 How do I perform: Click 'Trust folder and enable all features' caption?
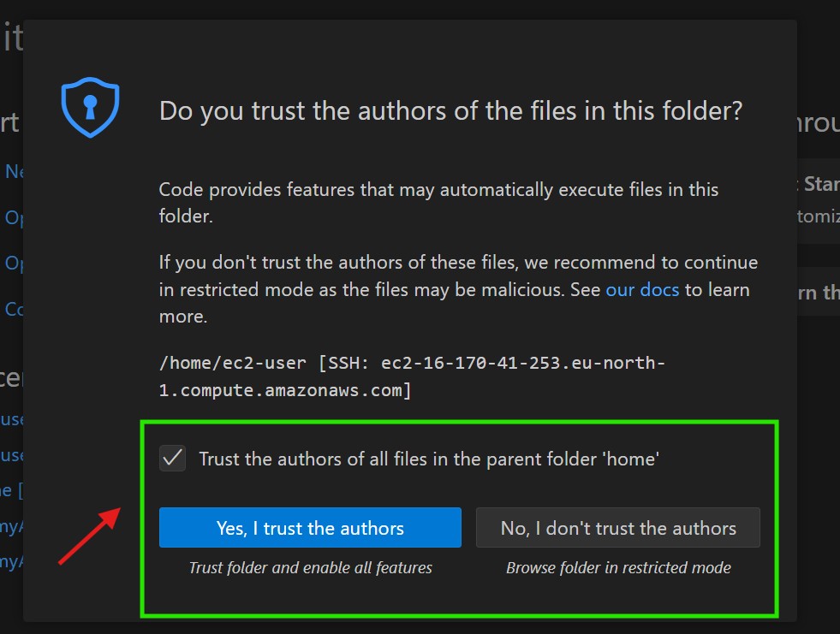point(310,567)
